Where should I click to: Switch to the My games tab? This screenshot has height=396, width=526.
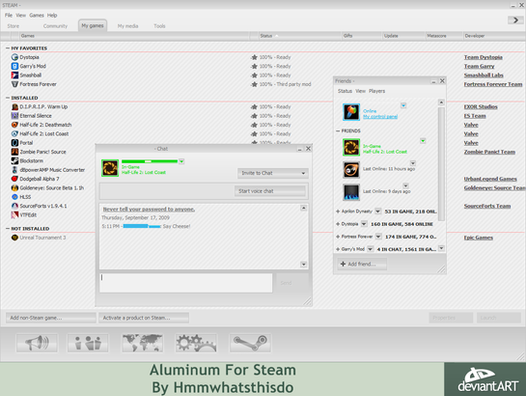(x=93, y=26)
